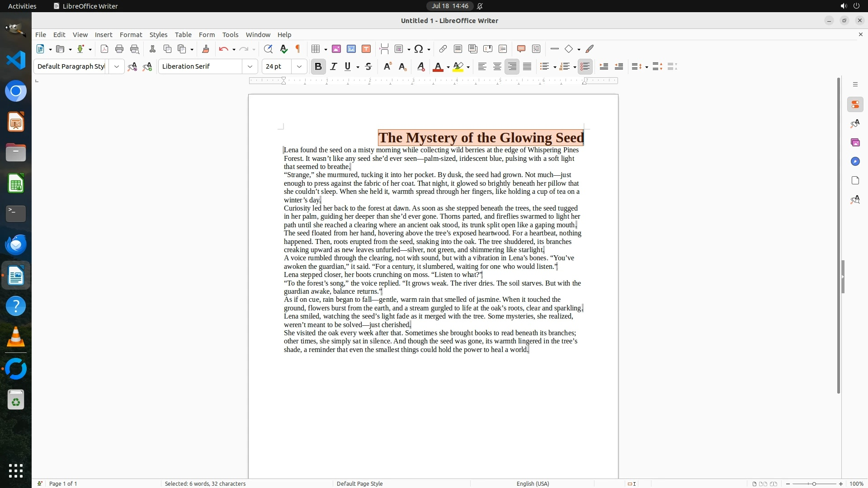
Task: Toggle Italic formatting
Action: [334, 66]
